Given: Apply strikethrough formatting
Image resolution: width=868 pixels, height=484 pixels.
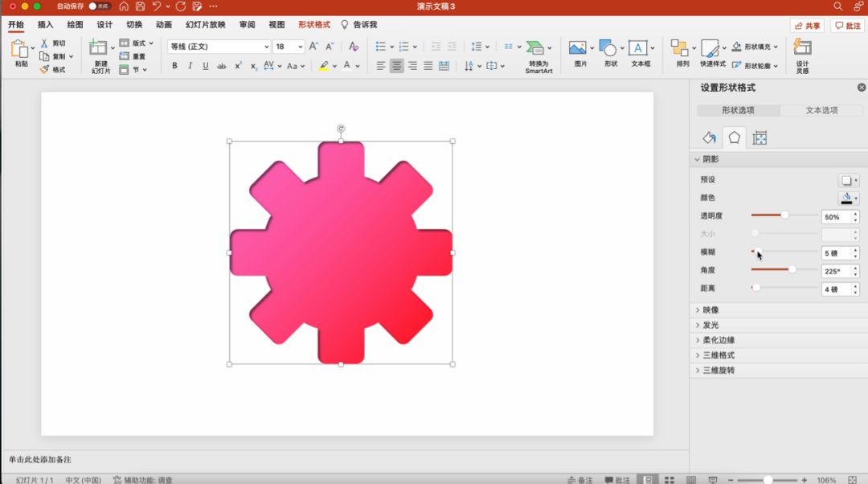Looking at the screenshot, I should pyautogui.click(x=222, y=65).
